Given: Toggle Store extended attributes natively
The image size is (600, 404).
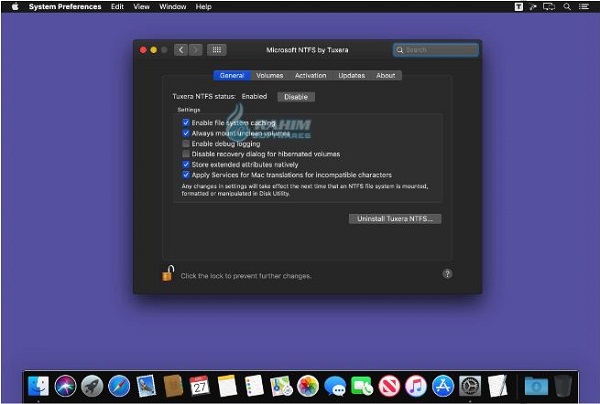Looking at the screenshot, I should click(x=186, y=165).
